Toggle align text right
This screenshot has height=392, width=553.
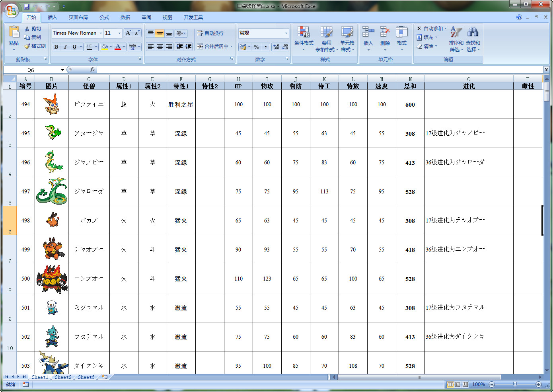pos(169,47)
